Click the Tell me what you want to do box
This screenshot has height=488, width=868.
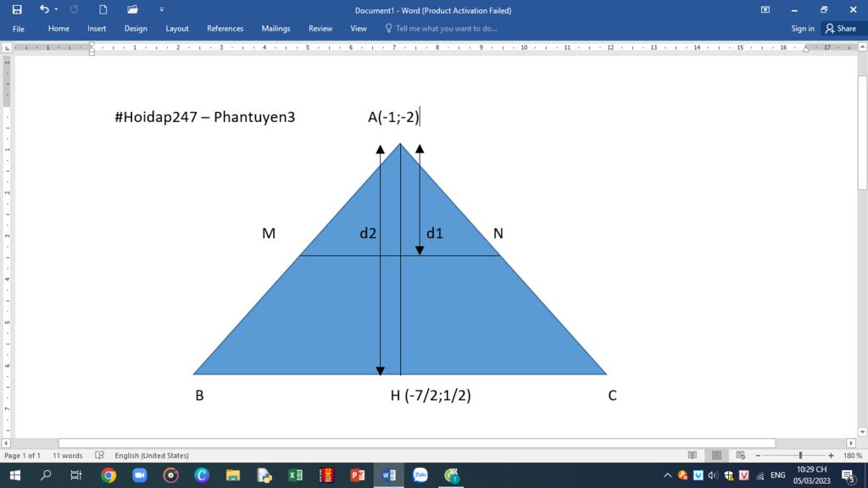(x=441, y=28)
